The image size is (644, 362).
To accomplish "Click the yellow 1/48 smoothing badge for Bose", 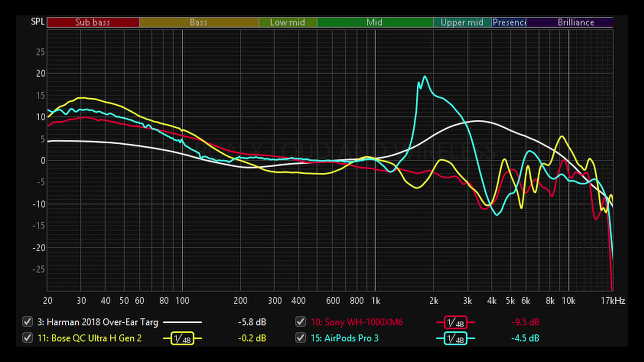I will point(182,338).
